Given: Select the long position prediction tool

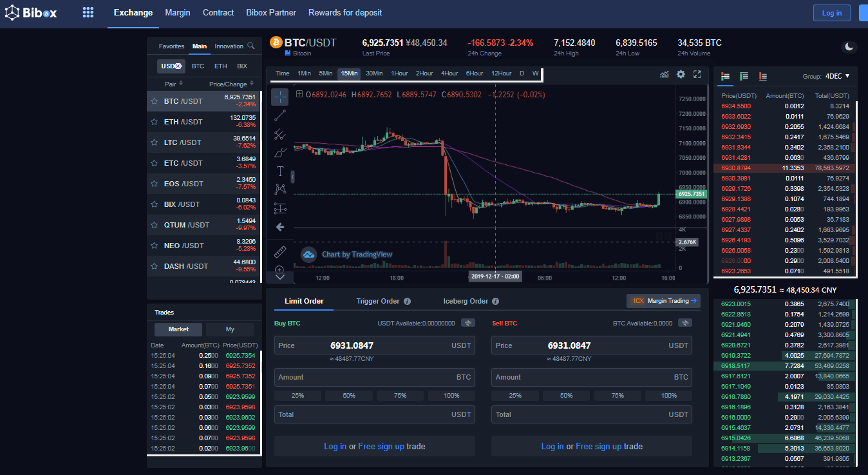Looking at the screenshot, I should (280, 208).
